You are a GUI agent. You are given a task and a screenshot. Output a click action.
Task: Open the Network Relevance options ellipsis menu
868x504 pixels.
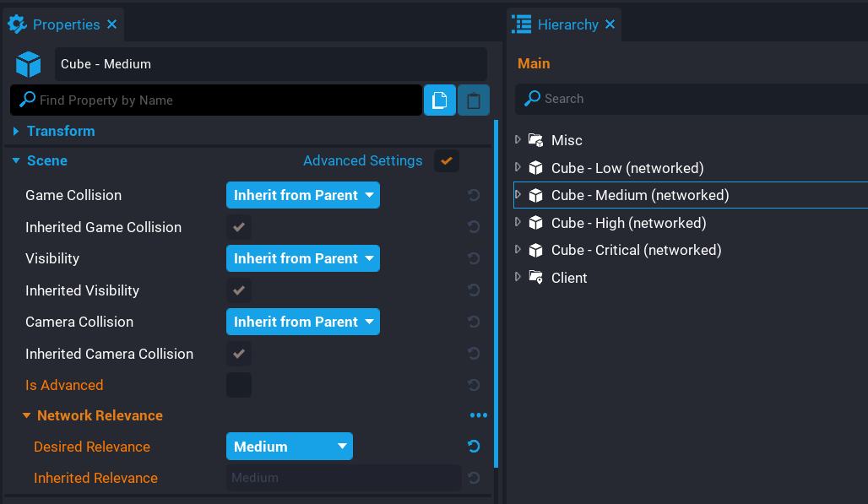pyautogui.click(x=478, y=415)
